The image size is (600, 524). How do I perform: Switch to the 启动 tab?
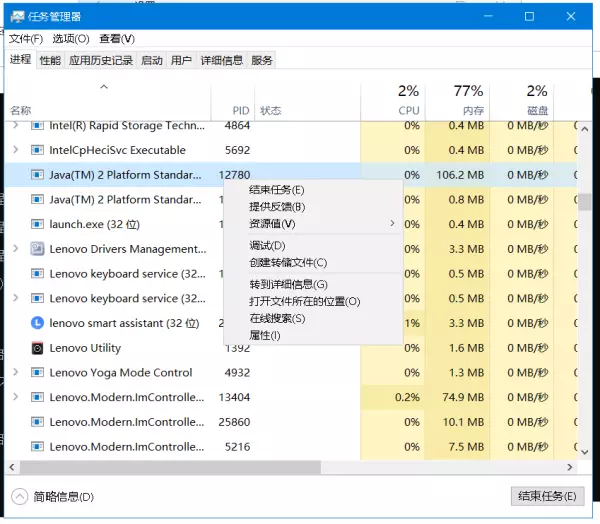[x=152, y=60]
